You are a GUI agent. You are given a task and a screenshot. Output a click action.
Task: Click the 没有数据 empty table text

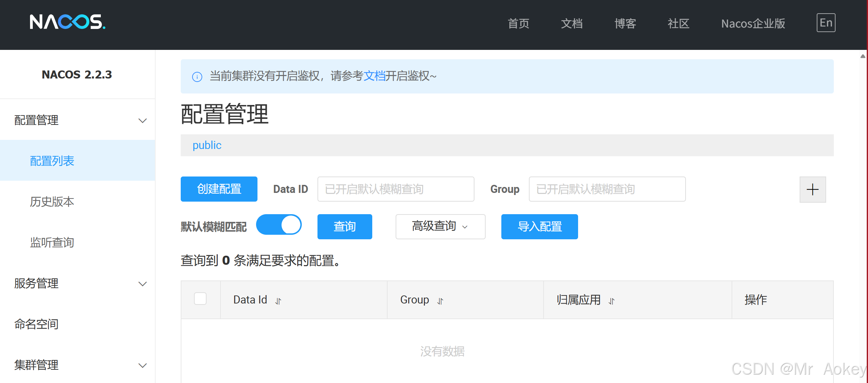coord(442,351)
